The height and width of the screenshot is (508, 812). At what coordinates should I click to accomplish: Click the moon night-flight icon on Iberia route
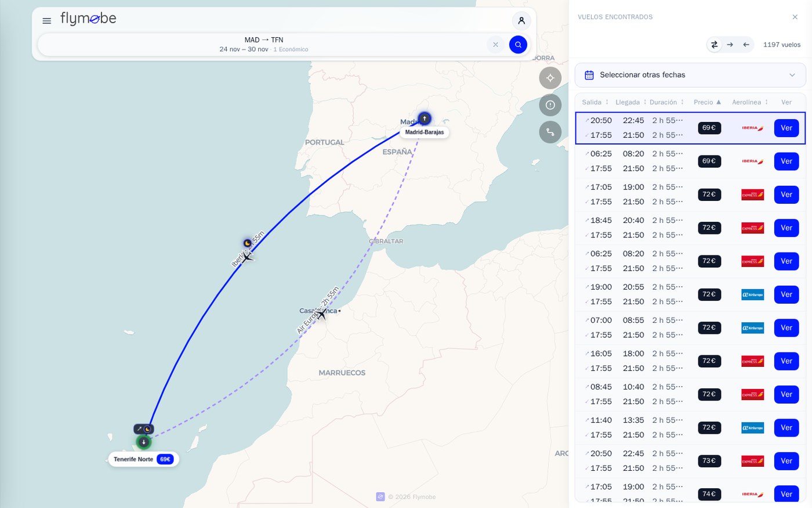[x=248, y=243]
